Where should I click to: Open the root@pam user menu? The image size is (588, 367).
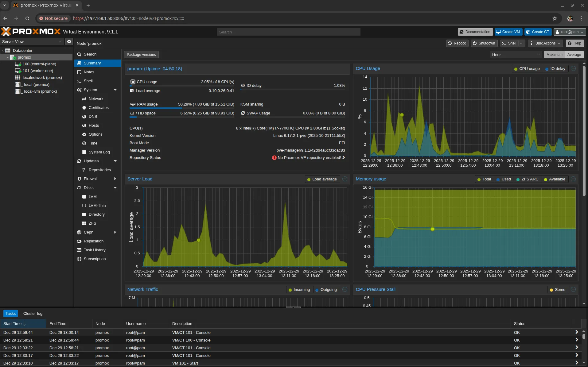point(569,32)
